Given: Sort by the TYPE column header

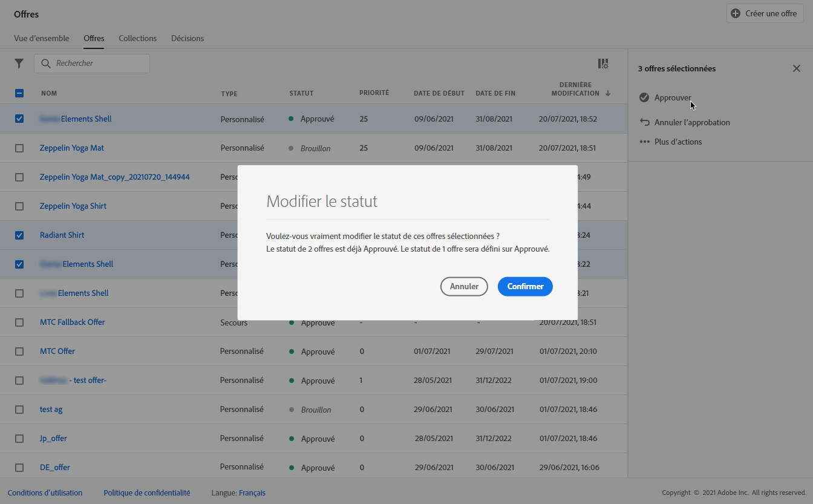Looking at the screenshot, I should point(229,94).
